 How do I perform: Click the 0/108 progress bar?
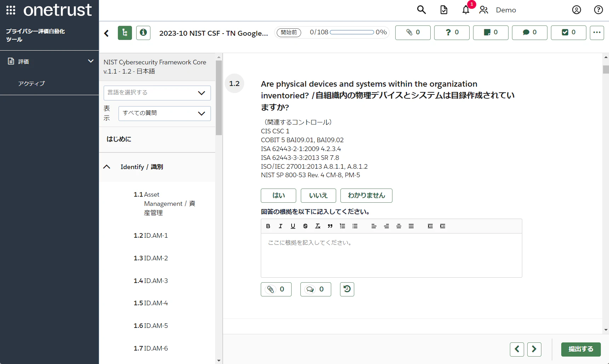(352, 32)
